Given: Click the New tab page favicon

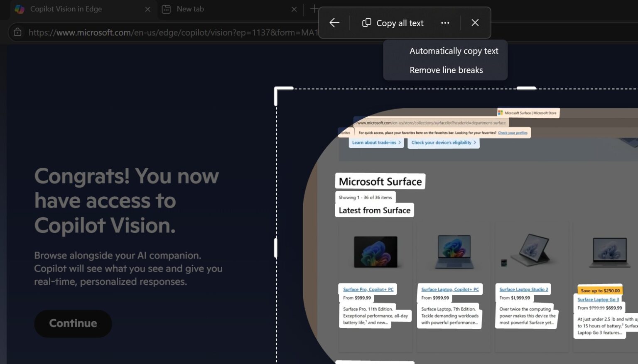Looking at the screenshot, I should click(167, 9).
